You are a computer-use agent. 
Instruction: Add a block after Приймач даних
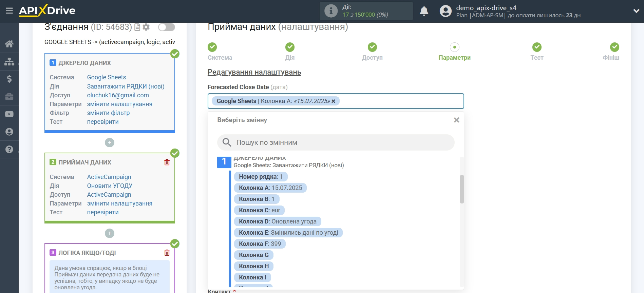click(110, 233)
